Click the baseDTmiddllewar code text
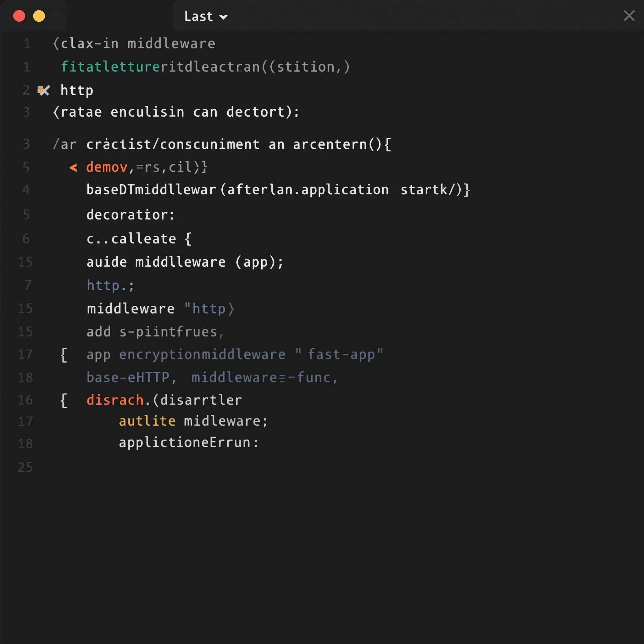Screen dimensions: 644x644 click(x=151, y=190)
